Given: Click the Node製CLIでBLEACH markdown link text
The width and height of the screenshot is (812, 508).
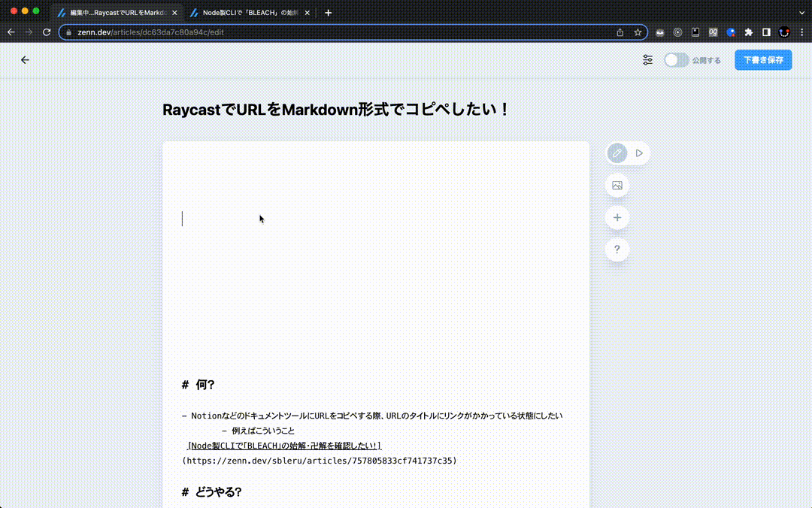Looking at the screenshot, I should click(x=284, y=446).
